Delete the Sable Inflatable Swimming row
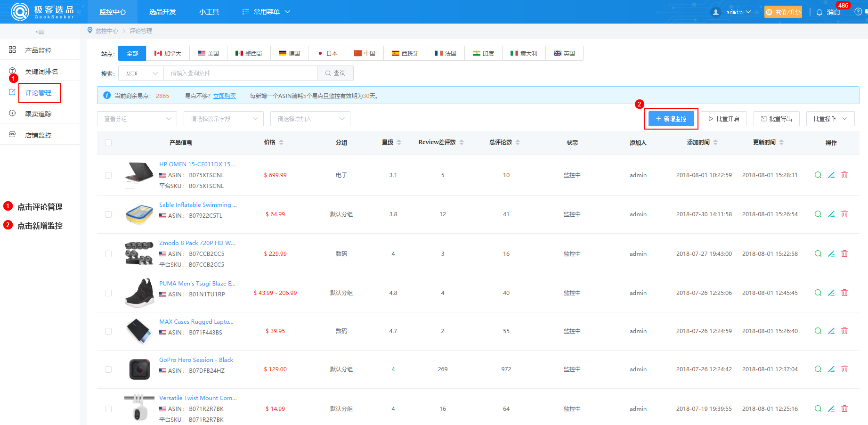 tap(844, 214)
